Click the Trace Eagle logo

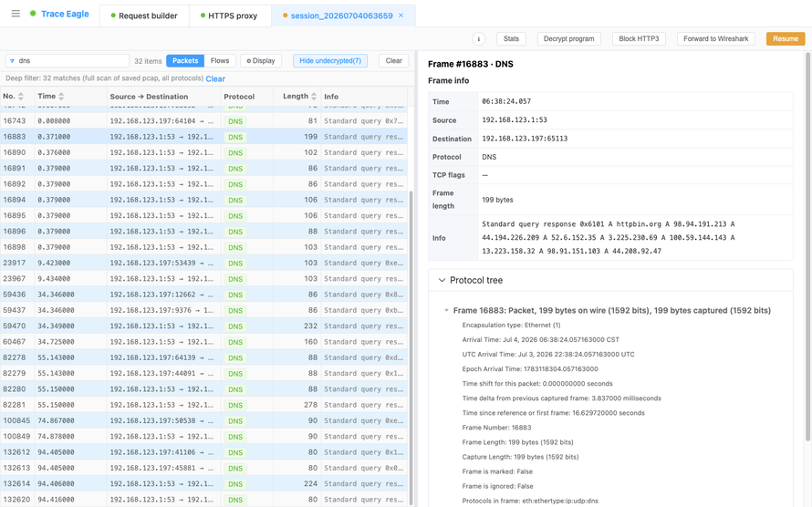click(x=59, y=14)
